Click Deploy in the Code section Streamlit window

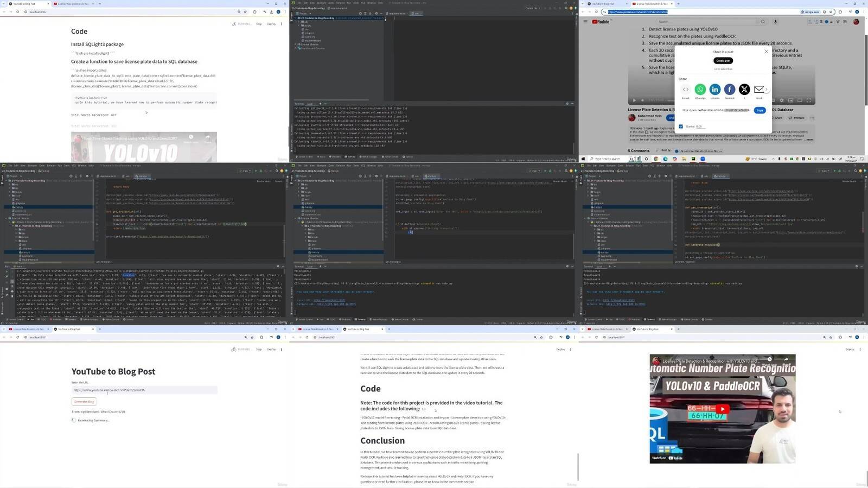point(271,24)
